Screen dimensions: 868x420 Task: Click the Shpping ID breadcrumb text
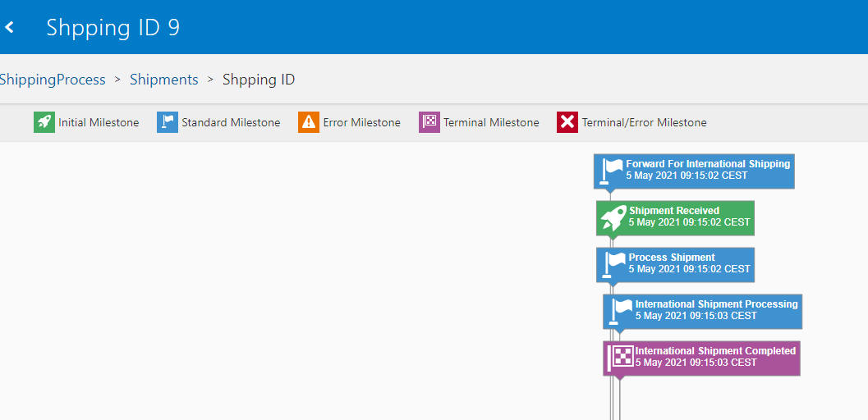(259, 80)
